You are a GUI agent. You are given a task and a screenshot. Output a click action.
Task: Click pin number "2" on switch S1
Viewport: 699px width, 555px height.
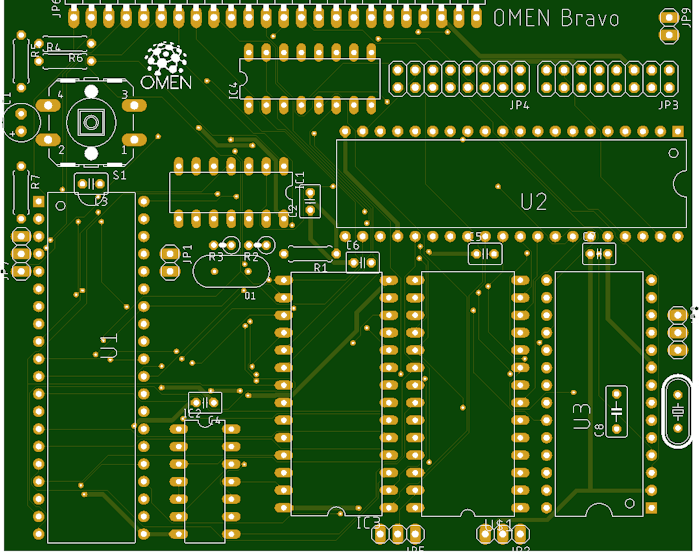pyautogui.click(x=62, y=150)
